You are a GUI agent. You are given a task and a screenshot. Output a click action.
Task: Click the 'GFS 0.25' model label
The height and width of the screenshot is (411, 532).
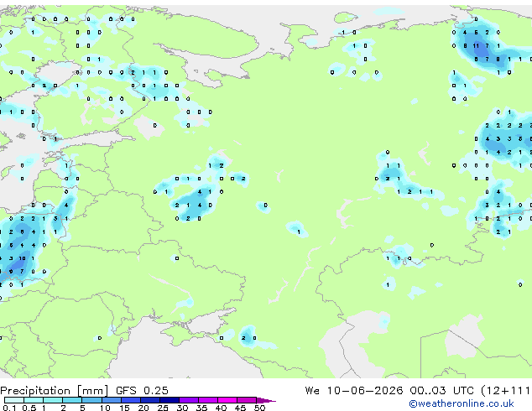(x=142, y=391)
